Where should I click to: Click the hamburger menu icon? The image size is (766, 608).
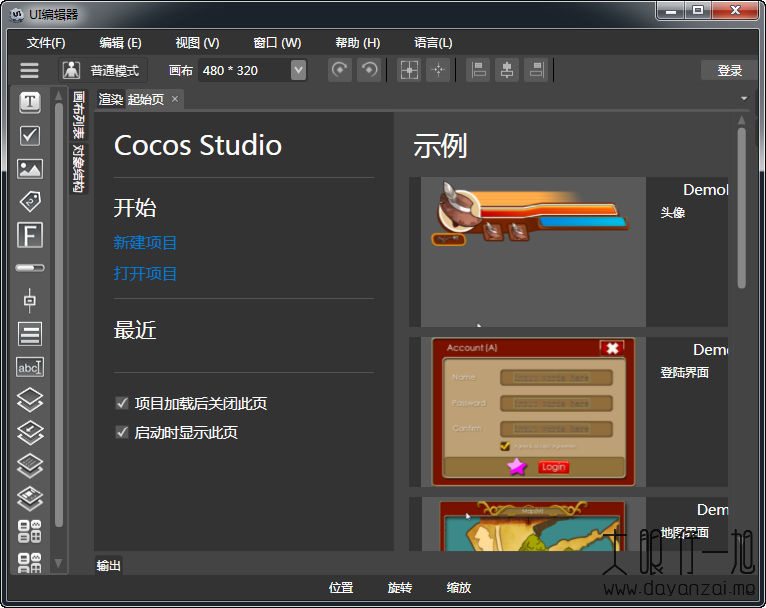tap(29, 70)
